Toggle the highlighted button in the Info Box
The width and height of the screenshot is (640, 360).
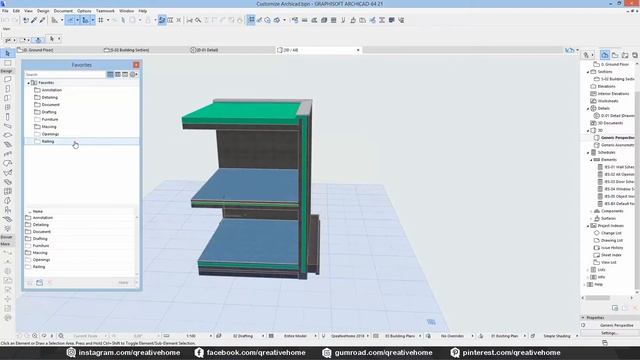[38, 40]
